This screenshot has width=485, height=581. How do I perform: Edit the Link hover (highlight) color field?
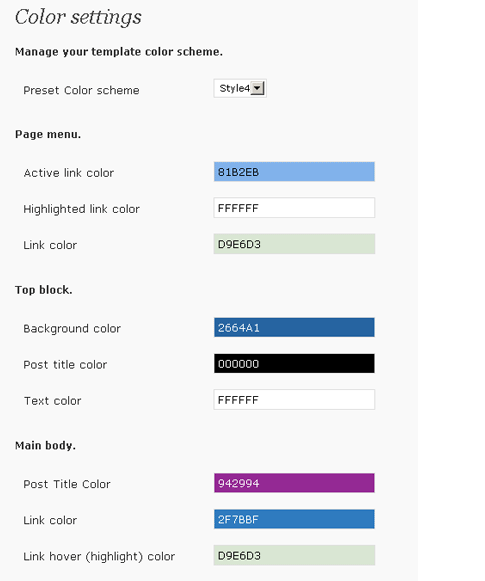coord(294,555)
